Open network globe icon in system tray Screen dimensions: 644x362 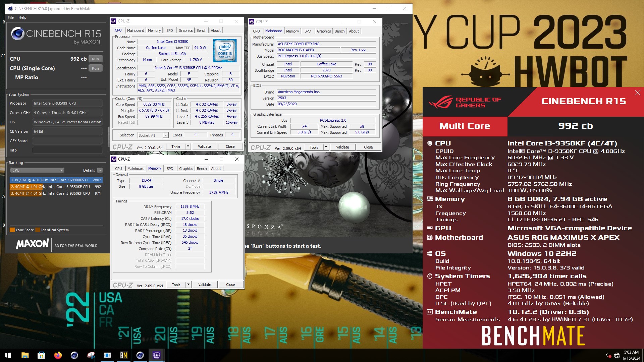tap(616, 356)
